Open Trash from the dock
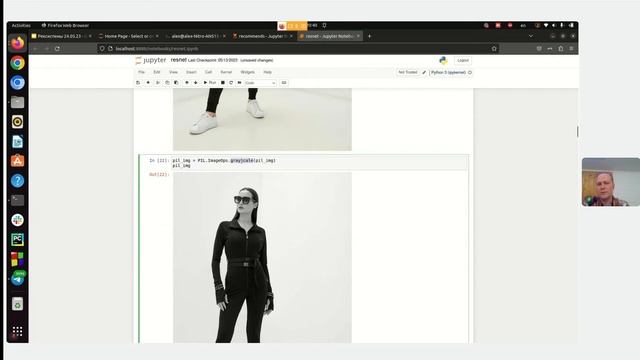Screen dimensions: 640x360 coord(18,304)
